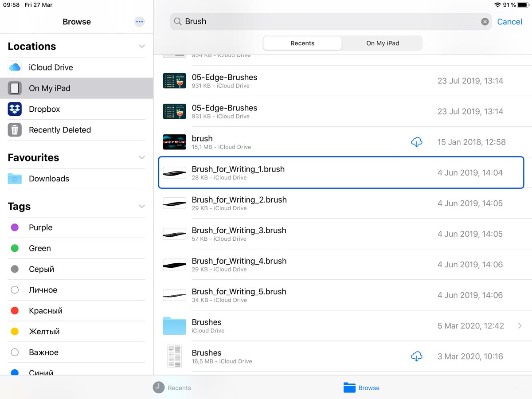Tap Cancel to dismiss the search
This screenshot has height=399, width=532.
509,21
